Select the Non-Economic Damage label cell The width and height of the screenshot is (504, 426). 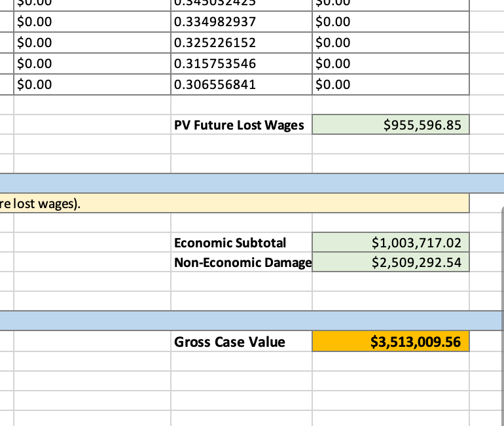coord(242,263)
